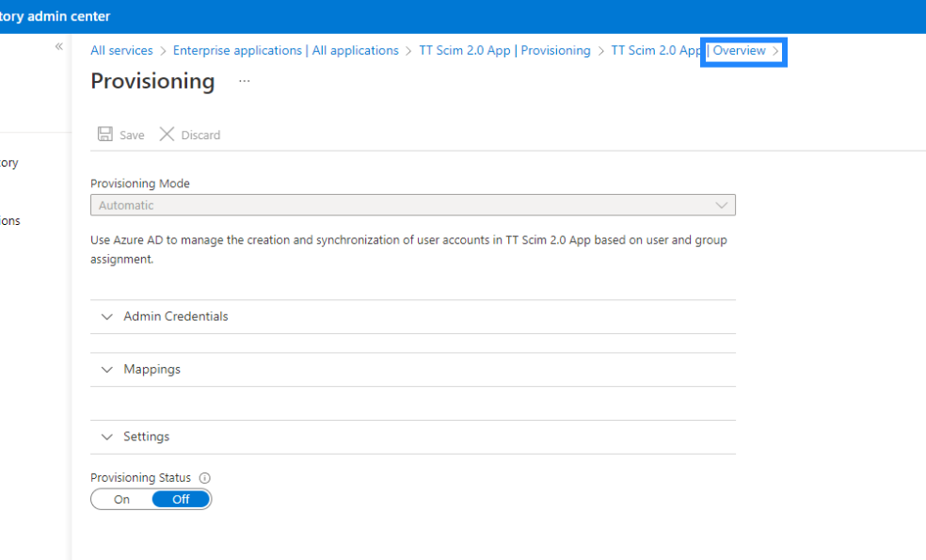
Task: Click the Save floppy disk icon
Action: tap(105, 134)
